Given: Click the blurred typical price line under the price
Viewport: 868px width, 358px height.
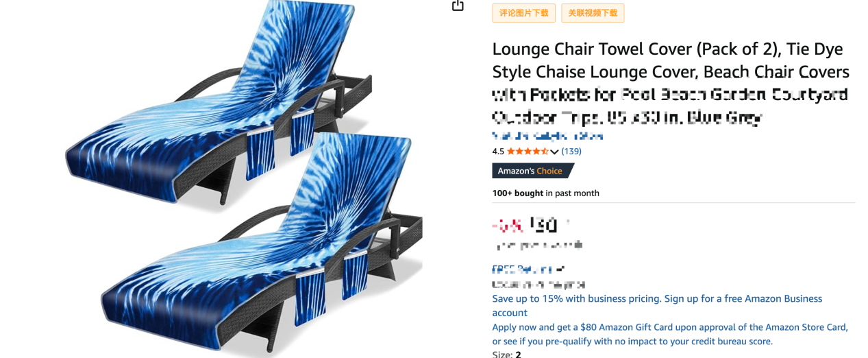Looking at the screenshot, I should pos(538,245).
